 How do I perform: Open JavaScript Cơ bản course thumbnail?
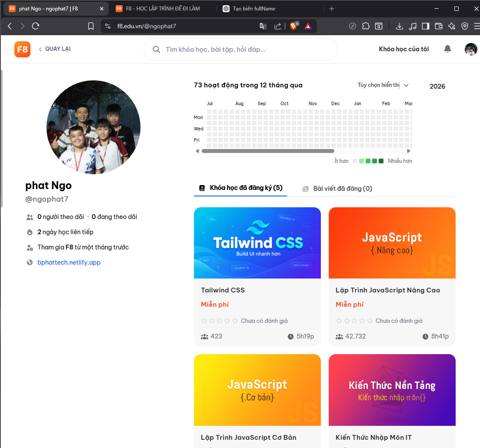pos(257,390)
